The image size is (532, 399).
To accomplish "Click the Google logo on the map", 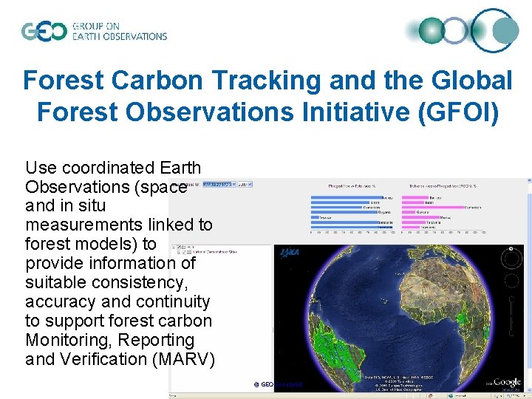I will click(x=507, y=382).
